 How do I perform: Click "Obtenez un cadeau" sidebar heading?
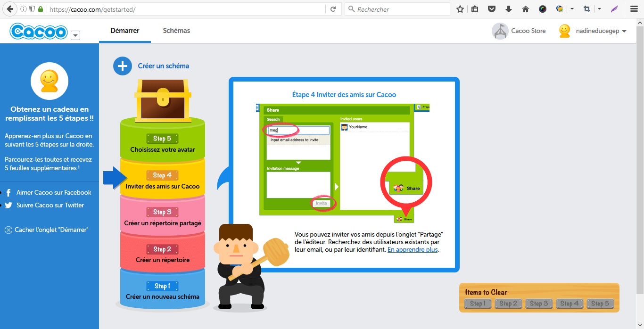click(50, 114)
